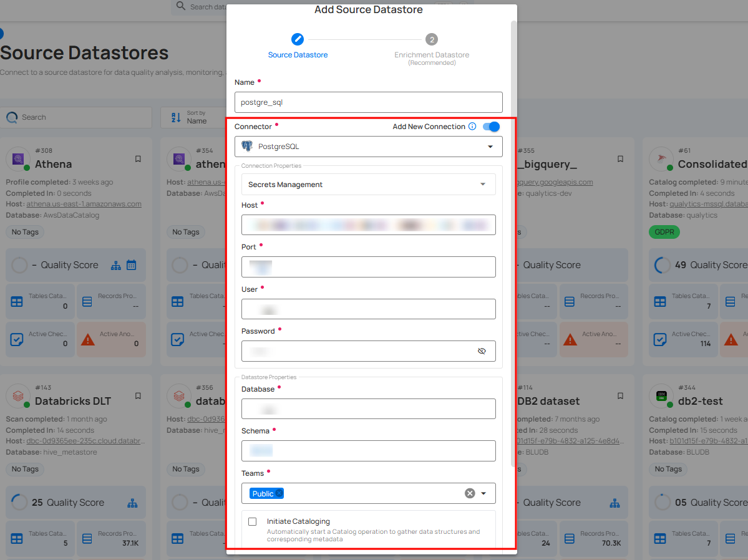Screen dimensions: 748x560
Task: Show the password with the eye toggle
Action: pos(482,351)
